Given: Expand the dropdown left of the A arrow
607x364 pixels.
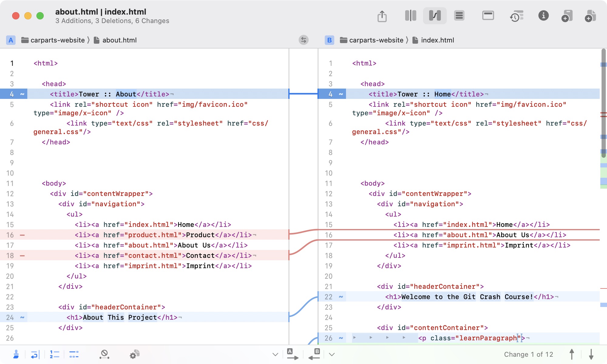Looking at the screenshot, I should click(x=275, y=354).
